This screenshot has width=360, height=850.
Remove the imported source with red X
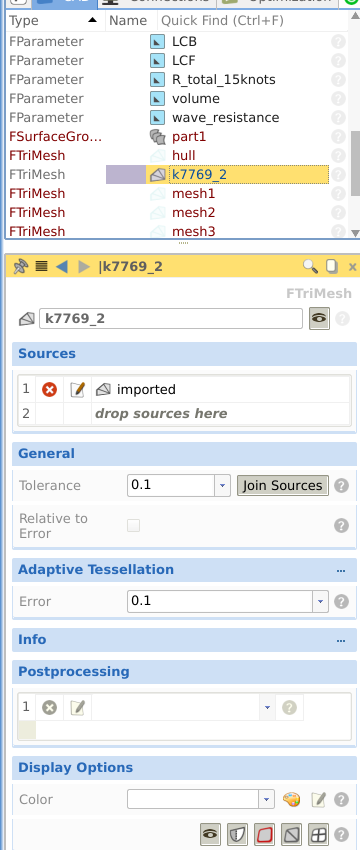click(x=49, y=389)
